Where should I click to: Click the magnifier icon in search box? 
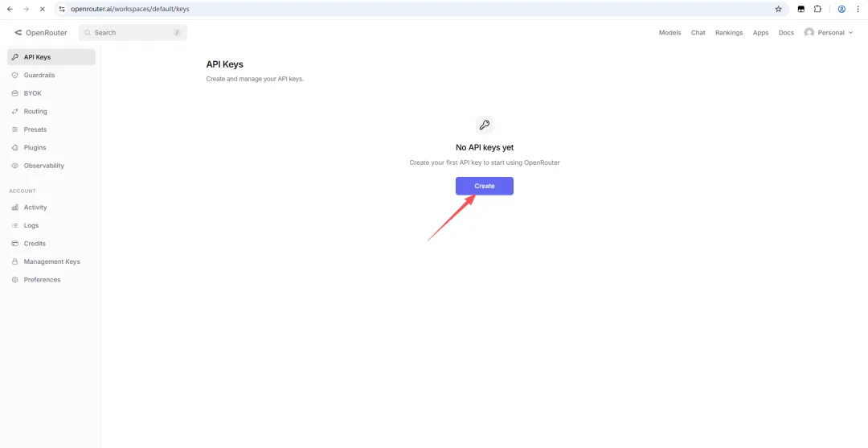(x=88, y=33)
